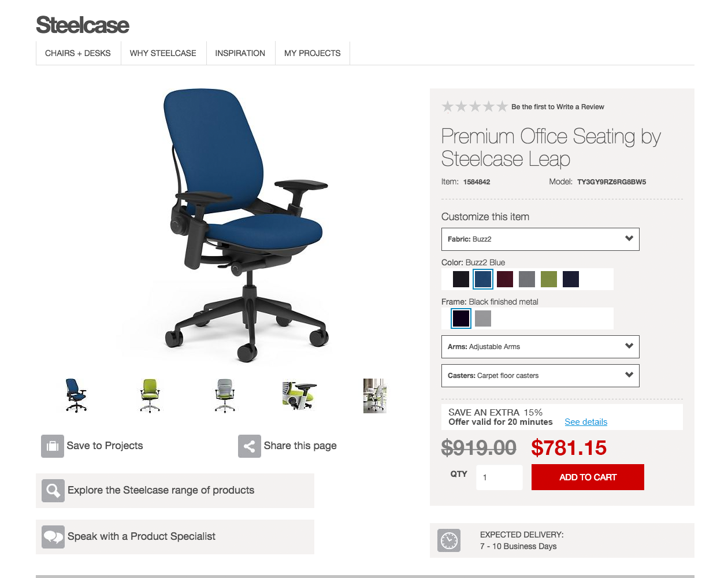Pick the burgundy fabric color swatch
Viewport: 728px width, 578px height.
pyautogui.click(x=505, y=279)
